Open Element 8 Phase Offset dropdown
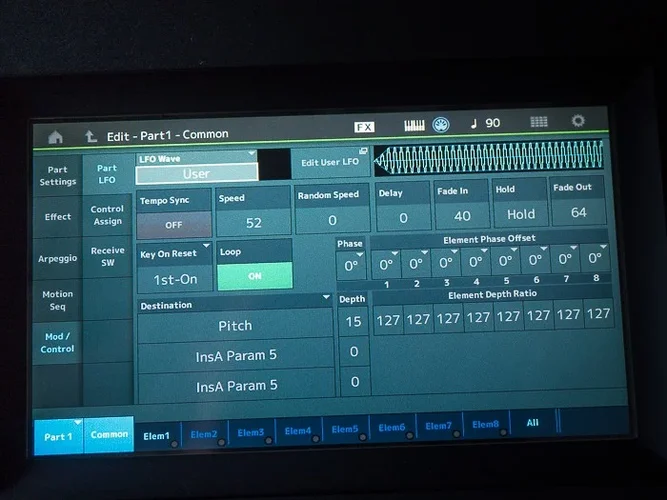Screen dimensions: 667x500 (x=595, y=257)
